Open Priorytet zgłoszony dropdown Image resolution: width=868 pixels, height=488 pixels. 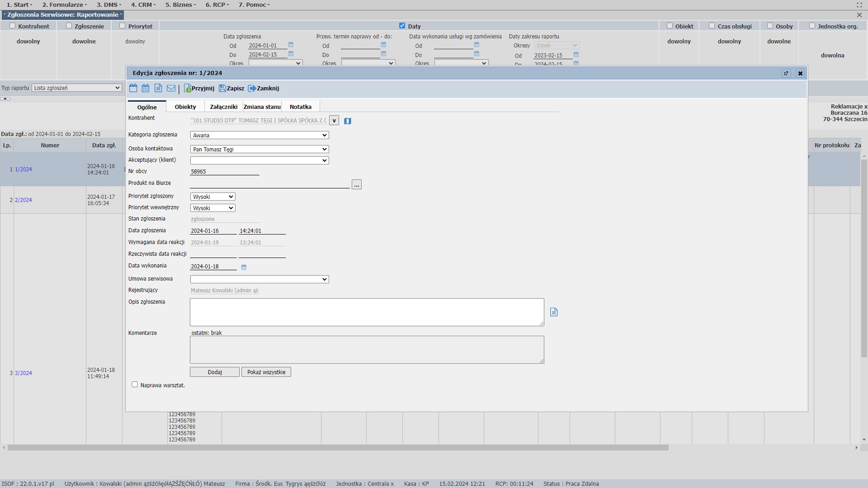click(x=213, y=197)
